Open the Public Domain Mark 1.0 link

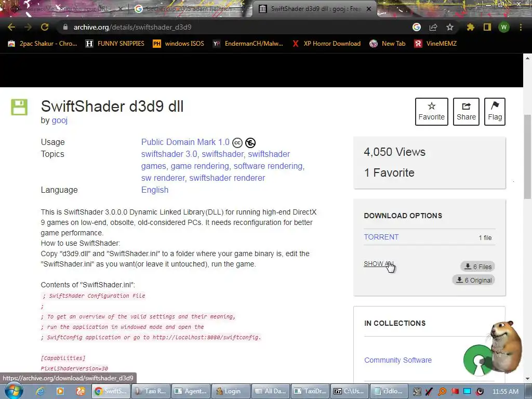(185, 142)
